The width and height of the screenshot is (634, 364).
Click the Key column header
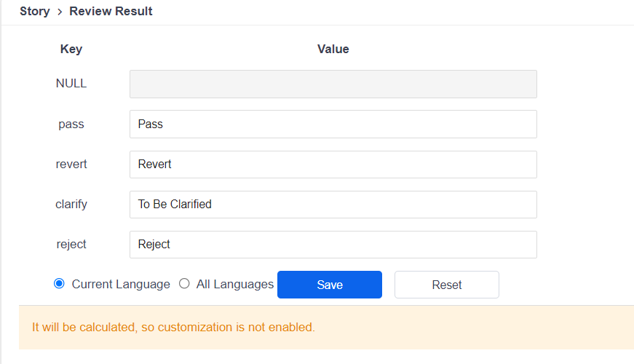[x=71, y=49]
